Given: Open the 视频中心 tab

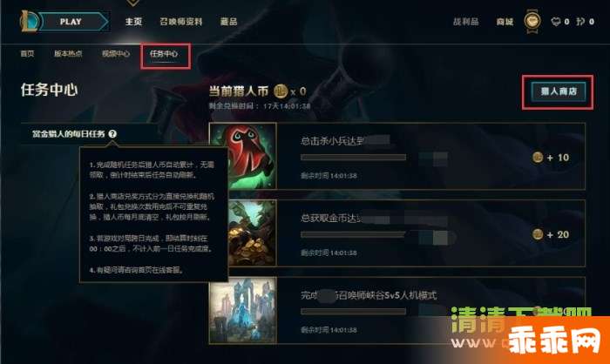Looking at the screenshot, I should (116, 54).
